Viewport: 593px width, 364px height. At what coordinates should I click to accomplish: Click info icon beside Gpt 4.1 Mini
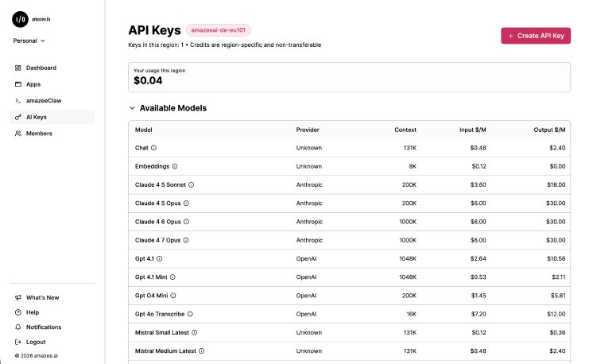click(172, 277)
